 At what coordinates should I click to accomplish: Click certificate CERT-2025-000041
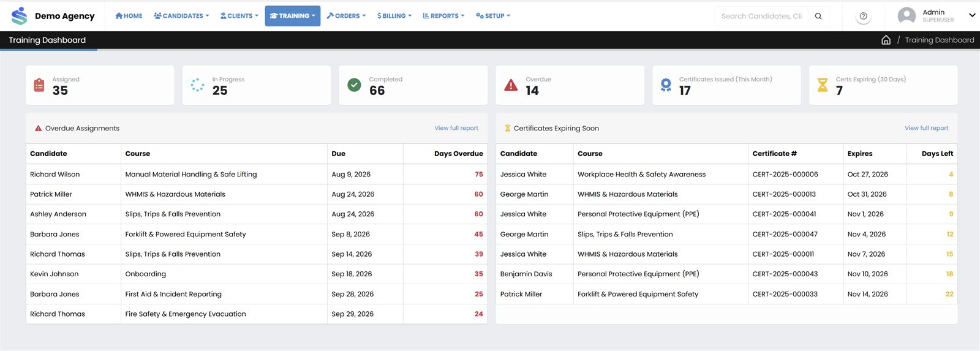pyautogui.click(x=785, y=214)
